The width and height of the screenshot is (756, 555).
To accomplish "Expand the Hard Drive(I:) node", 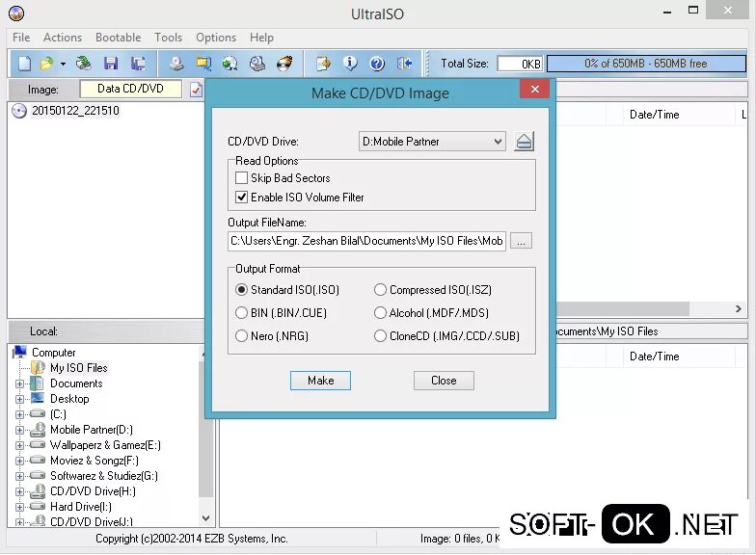I will (x=19, y=507).
